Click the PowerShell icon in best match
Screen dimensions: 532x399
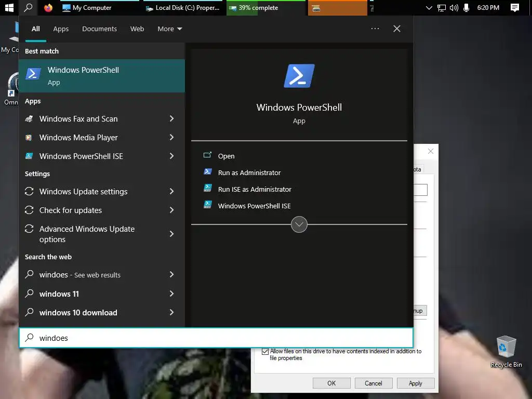coord(33,74)
